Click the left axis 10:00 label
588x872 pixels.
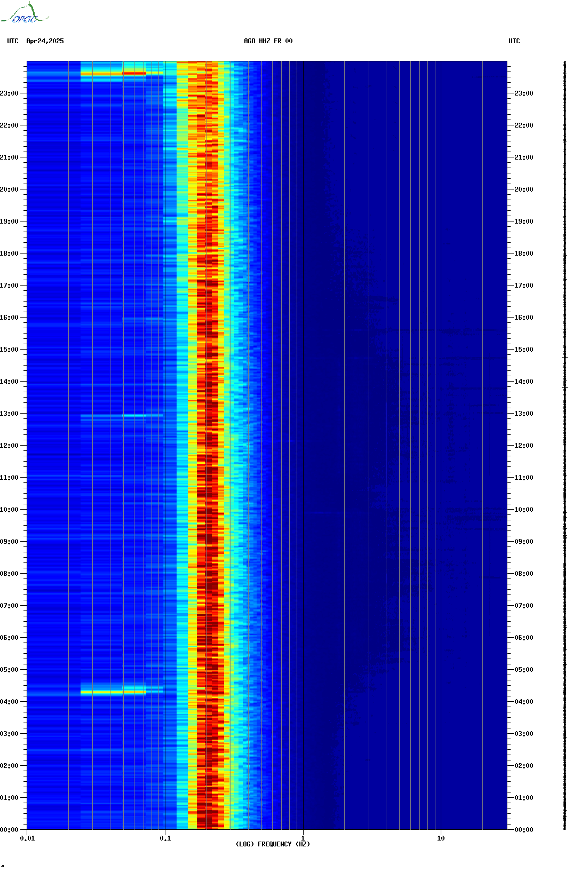pos(9,510)
